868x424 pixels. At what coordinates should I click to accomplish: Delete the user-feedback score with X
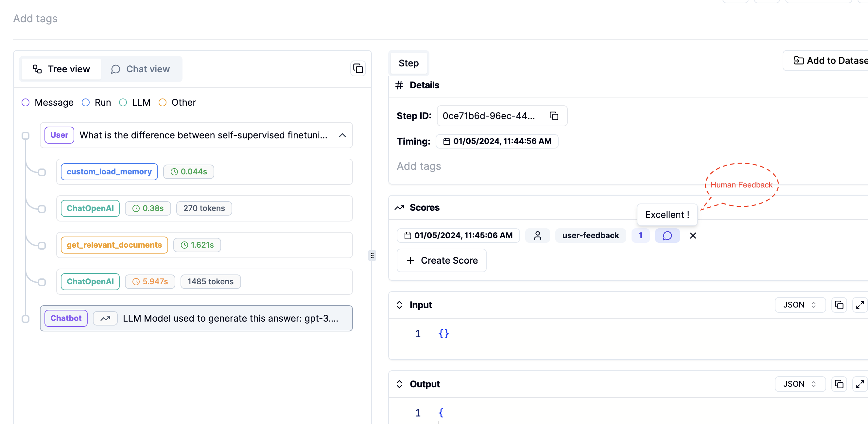point(692,235)
